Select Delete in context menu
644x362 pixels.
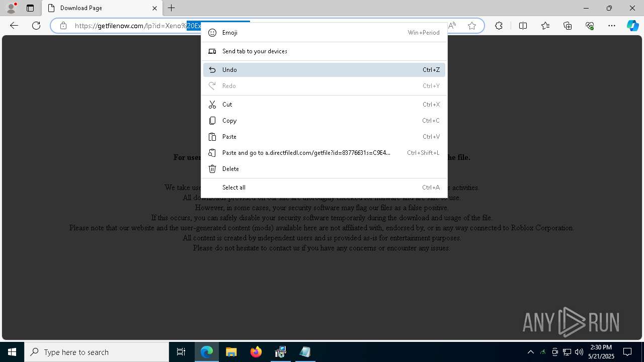(324, 169)
